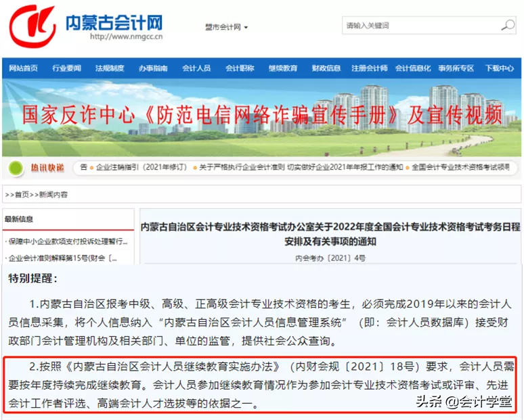This screenshot has width=524, height=420.
Task: Open 行业要闻 navigation item
Action: (66, 68)
